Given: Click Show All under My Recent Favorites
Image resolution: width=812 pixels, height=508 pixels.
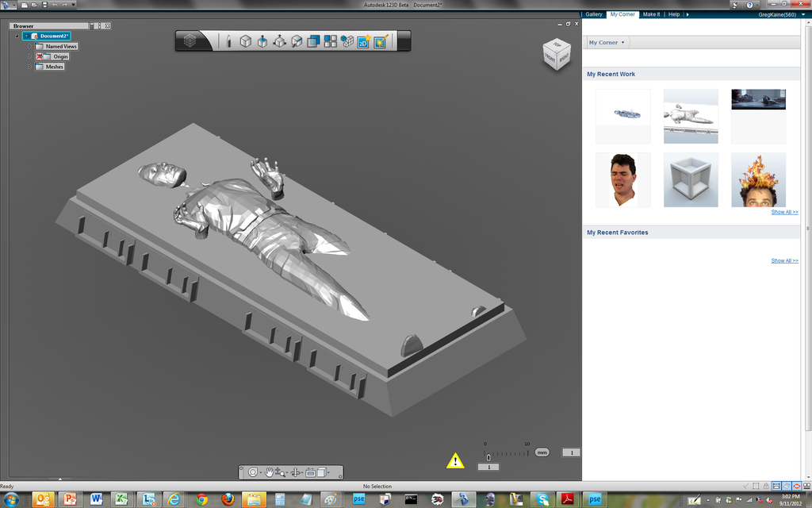Looking at the screenshot, I should (x=784, y=260).
